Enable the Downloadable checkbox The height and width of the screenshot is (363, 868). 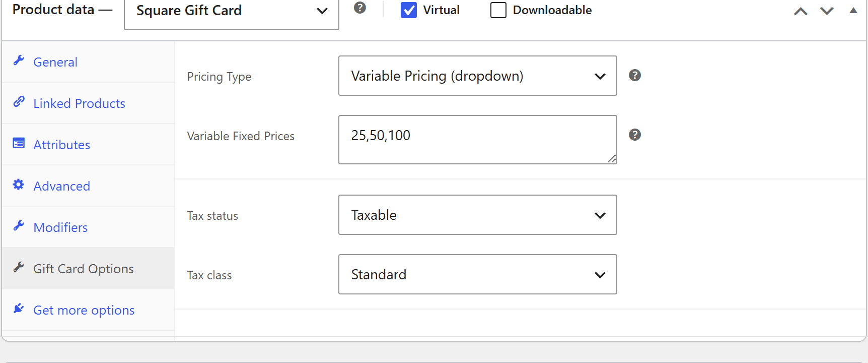(x=498, y=10)
